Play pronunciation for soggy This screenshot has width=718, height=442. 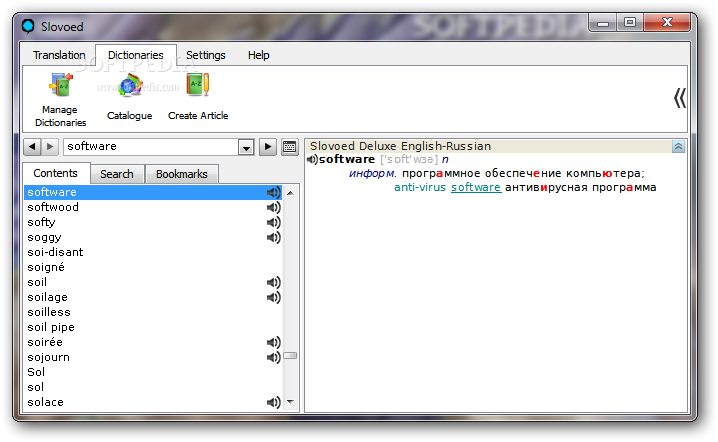273,237
